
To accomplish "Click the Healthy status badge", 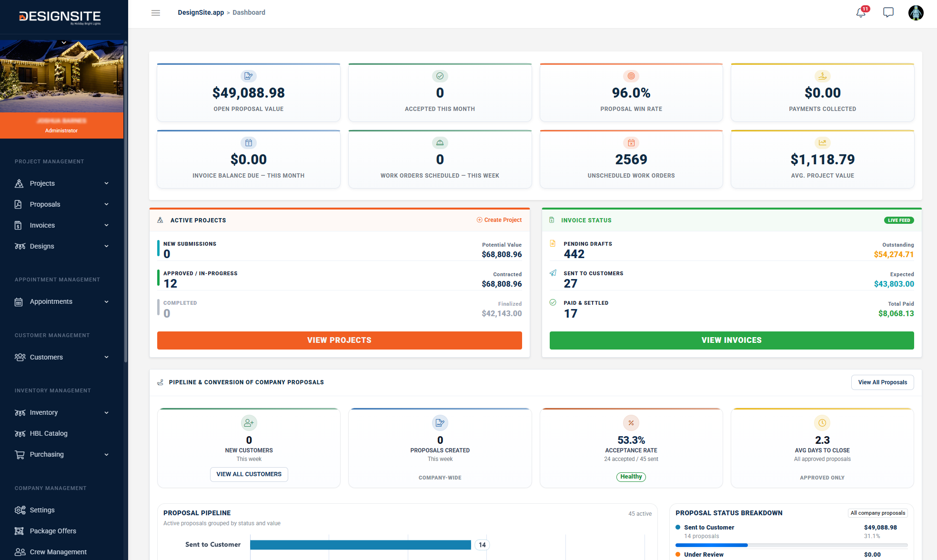I will (x=631, y=477).
